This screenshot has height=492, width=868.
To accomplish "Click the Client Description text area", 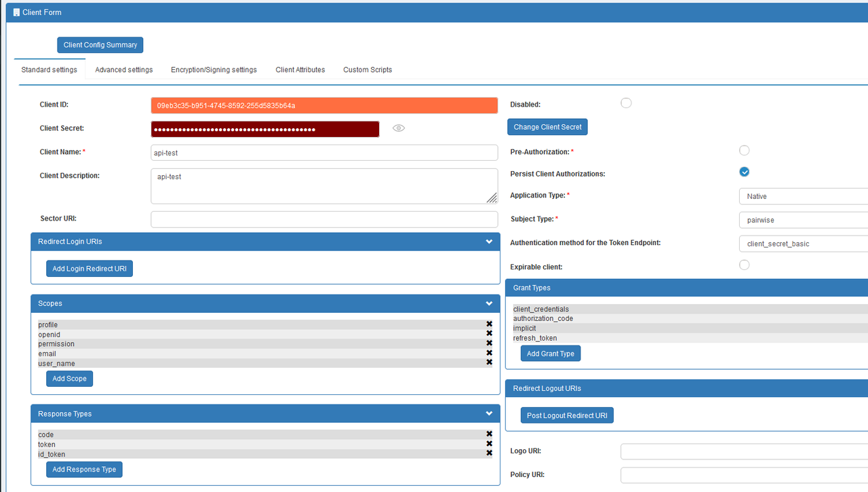I will click(324, 186).
